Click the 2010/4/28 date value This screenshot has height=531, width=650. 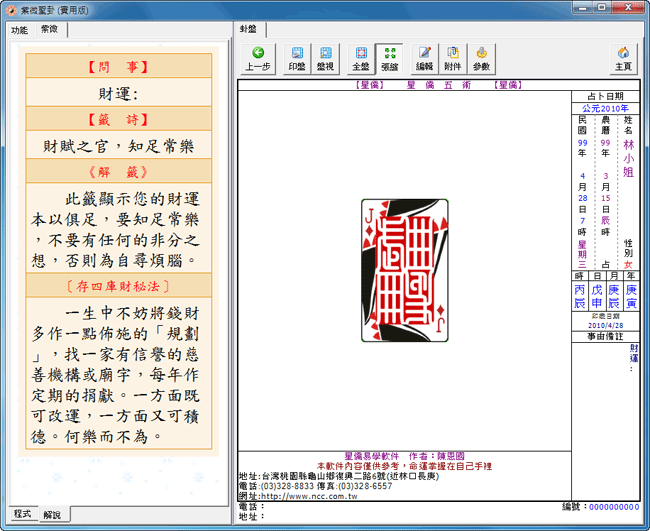tap(606, 326)
